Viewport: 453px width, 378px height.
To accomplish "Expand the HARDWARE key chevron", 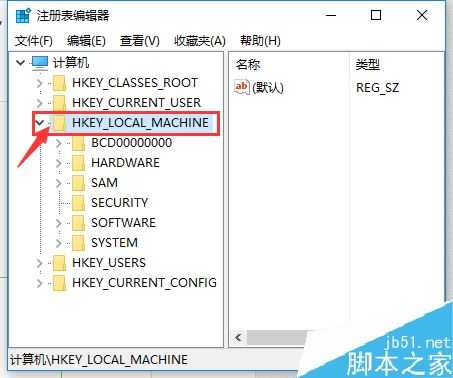I will coord(59,163).
